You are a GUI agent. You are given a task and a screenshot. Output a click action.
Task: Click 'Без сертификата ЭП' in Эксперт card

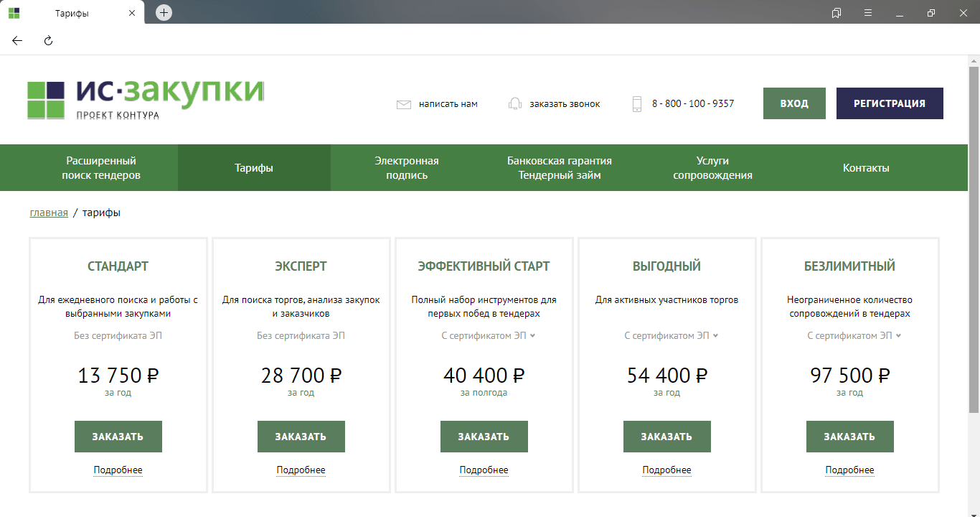tap(301, 336)
